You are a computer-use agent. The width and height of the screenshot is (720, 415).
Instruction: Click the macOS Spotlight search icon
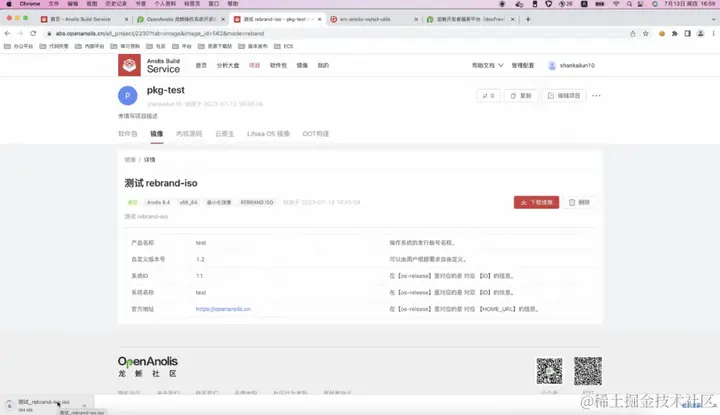click(629, 4)
